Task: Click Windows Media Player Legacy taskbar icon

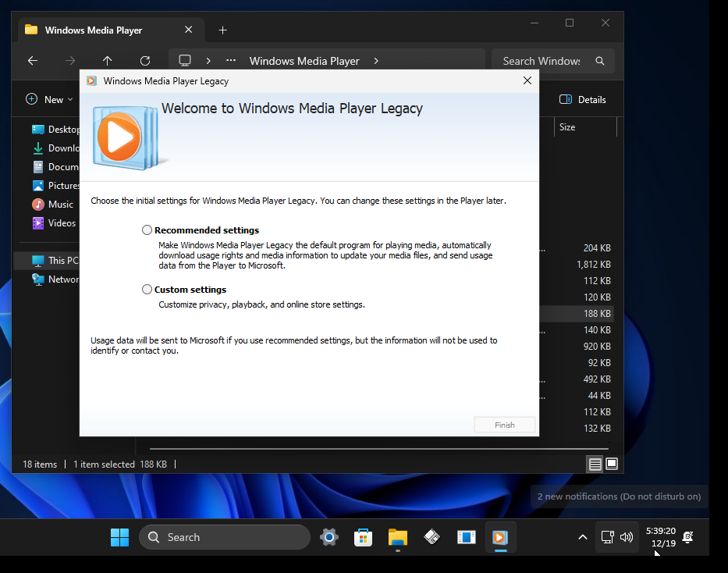Action: pyautogui.click(x=500, y=537)
